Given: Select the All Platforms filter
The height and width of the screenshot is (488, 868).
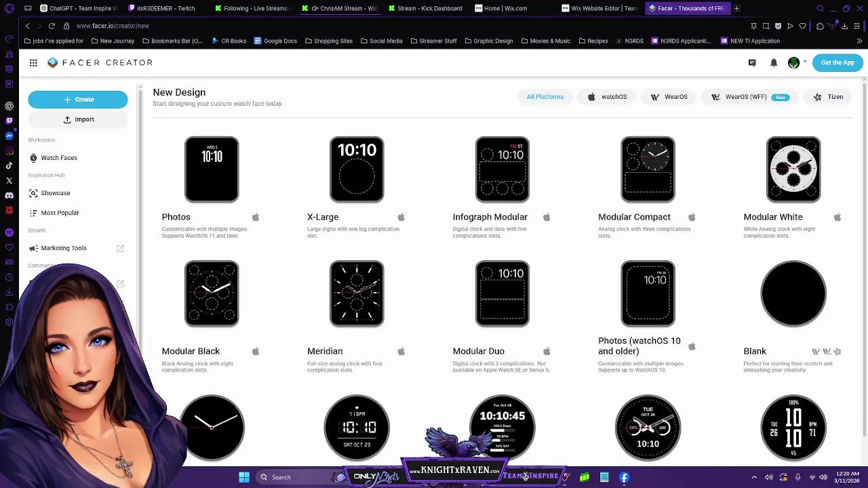Looking at the screenshot, I should point(545,97).
